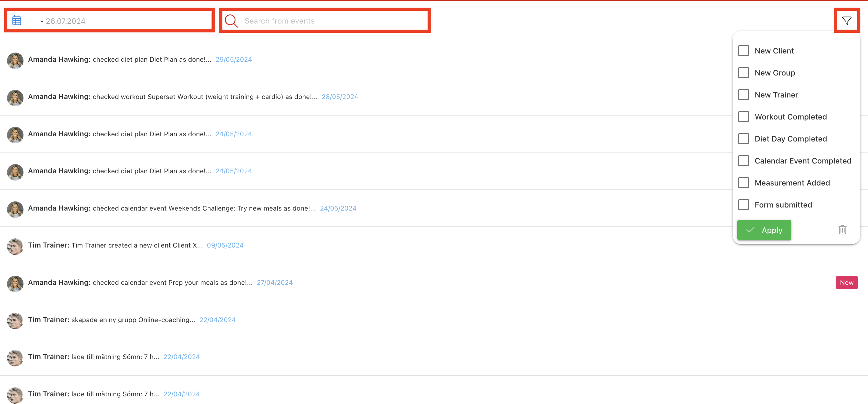Click the green Apply button
This screenshot has height=404, width=868.
point(764,230)
